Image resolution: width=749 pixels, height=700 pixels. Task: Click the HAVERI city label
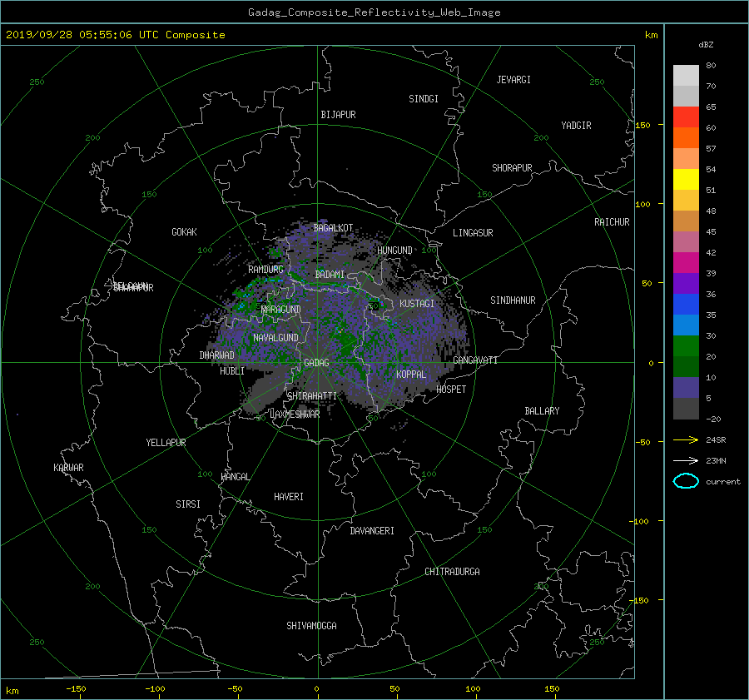289,497
